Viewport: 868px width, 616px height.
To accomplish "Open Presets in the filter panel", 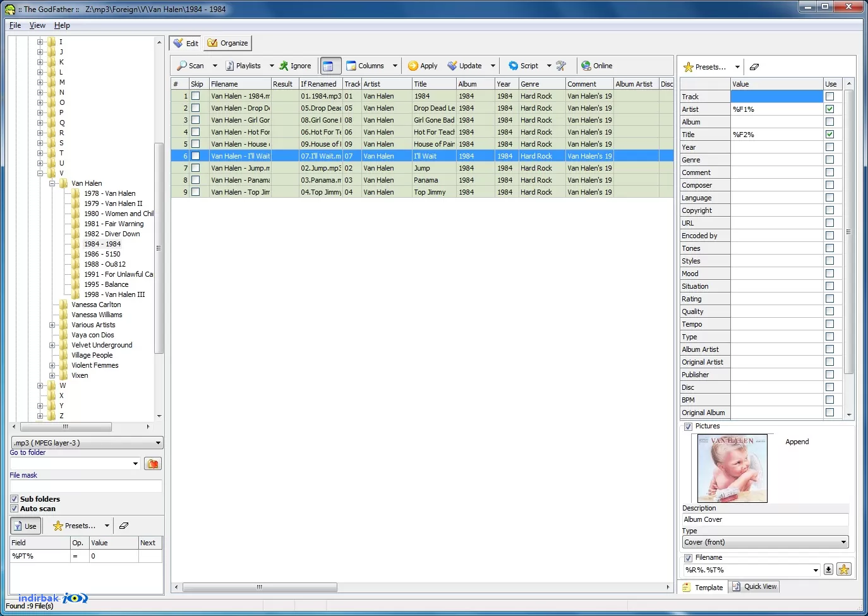I will [75, 526].
